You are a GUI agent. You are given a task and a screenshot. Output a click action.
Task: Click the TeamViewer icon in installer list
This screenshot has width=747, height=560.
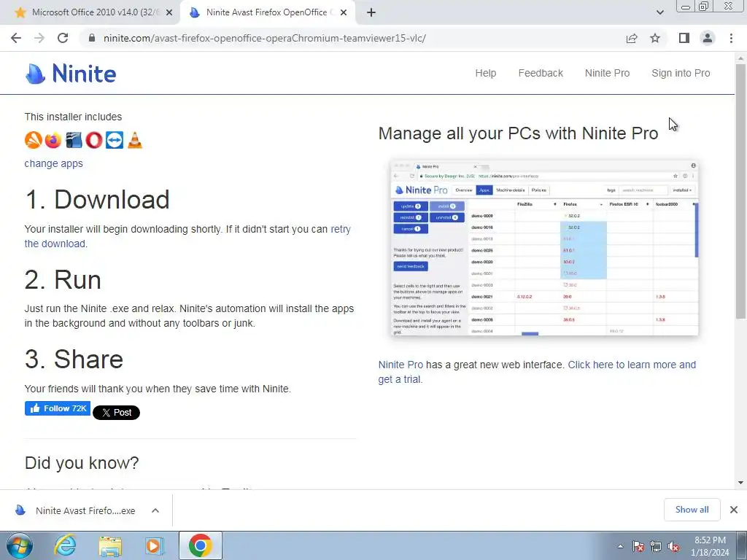[x=115, y=140]
